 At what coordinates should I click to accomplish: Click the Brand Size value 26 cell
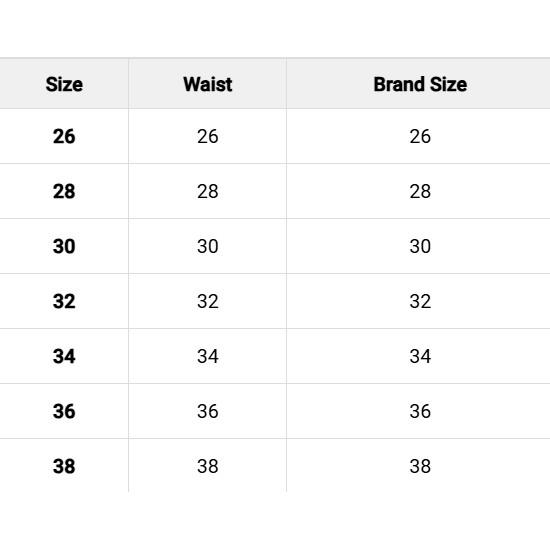[x=420, y=136]
